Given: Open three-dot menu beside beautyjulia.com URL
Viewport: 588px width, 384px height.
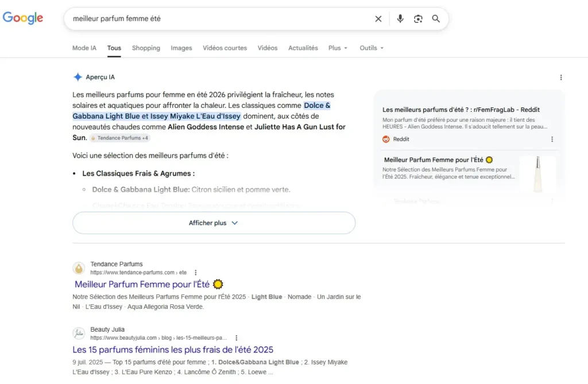Looking at the screenshot, I should tap(236, 338).
